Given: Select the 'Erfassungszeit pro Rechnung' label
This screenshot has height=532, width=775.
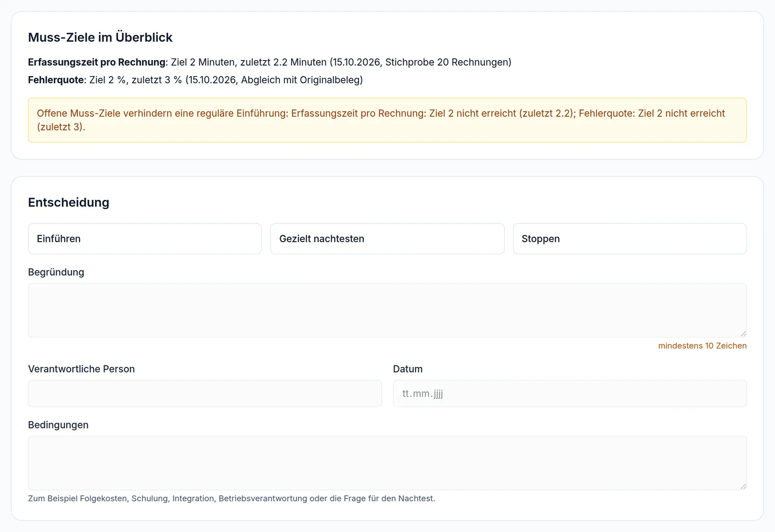Looking at the screenshot, I should coord(97,62).
